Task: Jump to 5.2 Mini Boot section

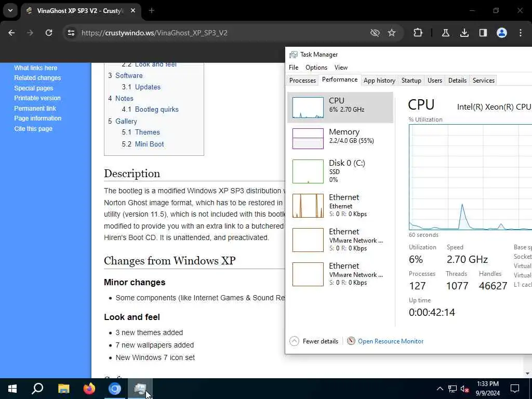Action: pos(142,144)
